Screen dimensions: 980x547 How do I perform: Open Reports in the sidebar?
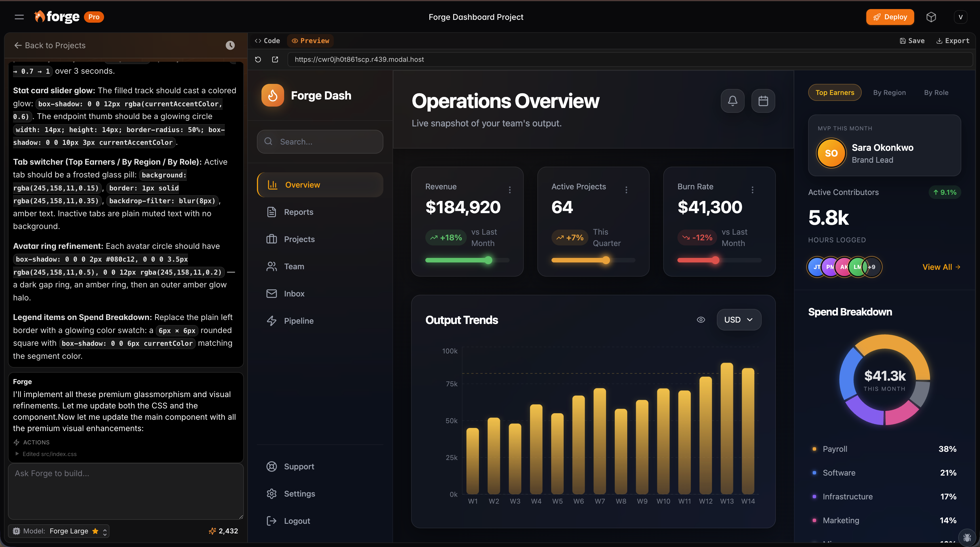point(298,212)
